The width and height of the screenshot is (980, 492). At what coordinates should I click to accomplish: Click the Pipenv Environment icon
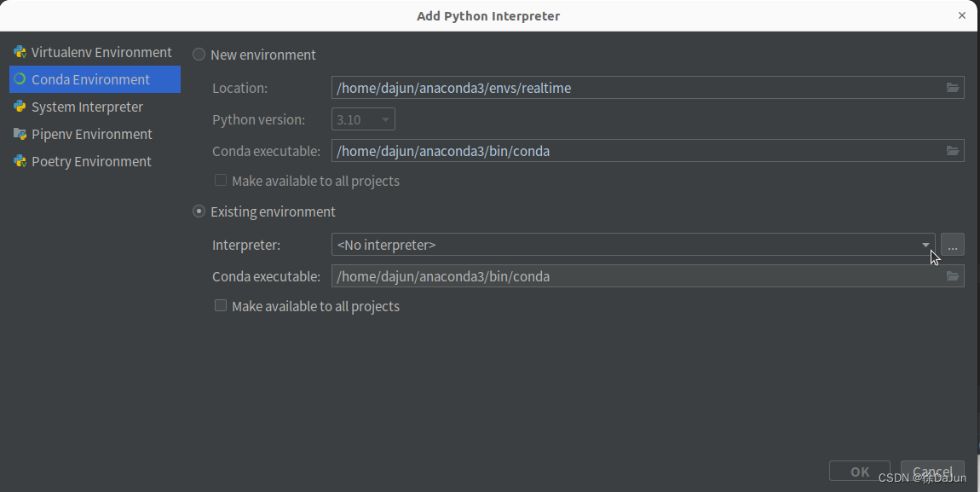click(x=20, y=134)
